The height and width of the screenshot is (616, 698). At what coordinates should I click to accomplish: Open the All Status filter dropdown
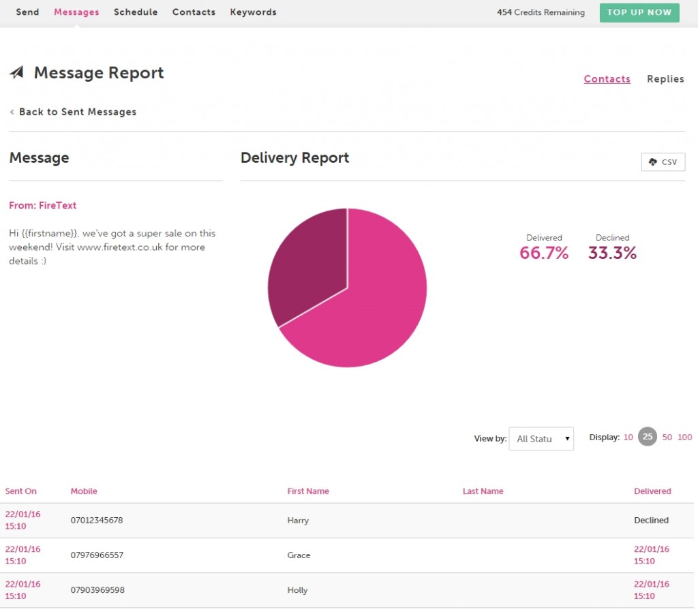point(541,439)
